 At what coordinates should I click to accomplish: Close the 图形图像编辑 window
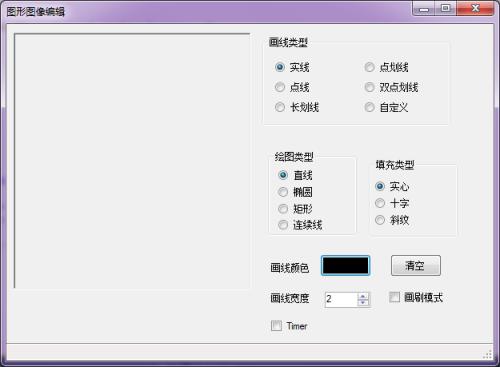[475, 8]
